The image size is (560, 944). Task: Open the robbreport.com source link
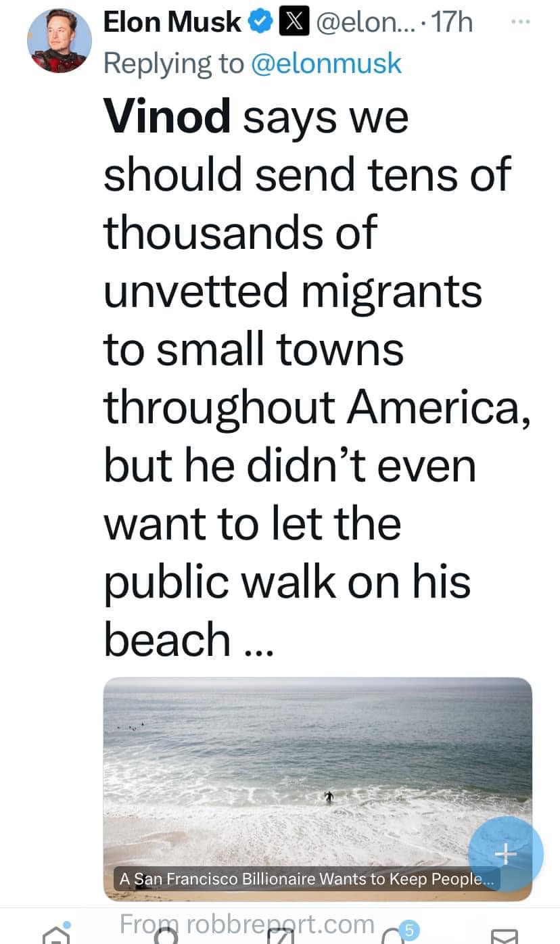pos(247,924)
